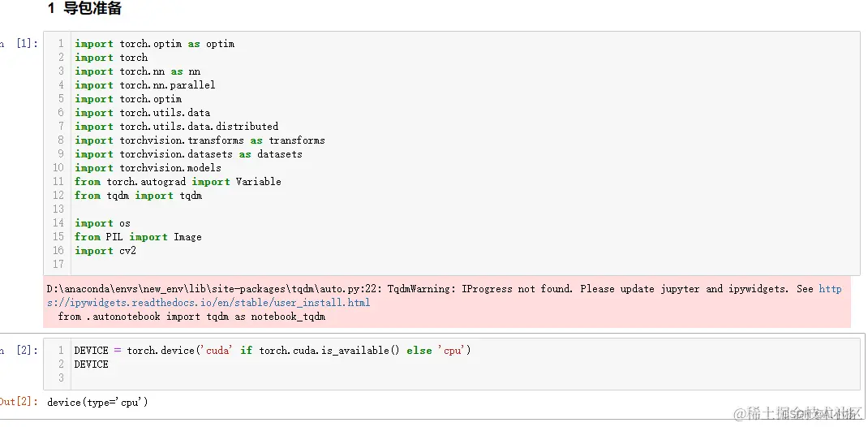Click the output text device(type='cpu')
This screenshot has height=427, width=868.
97,403
